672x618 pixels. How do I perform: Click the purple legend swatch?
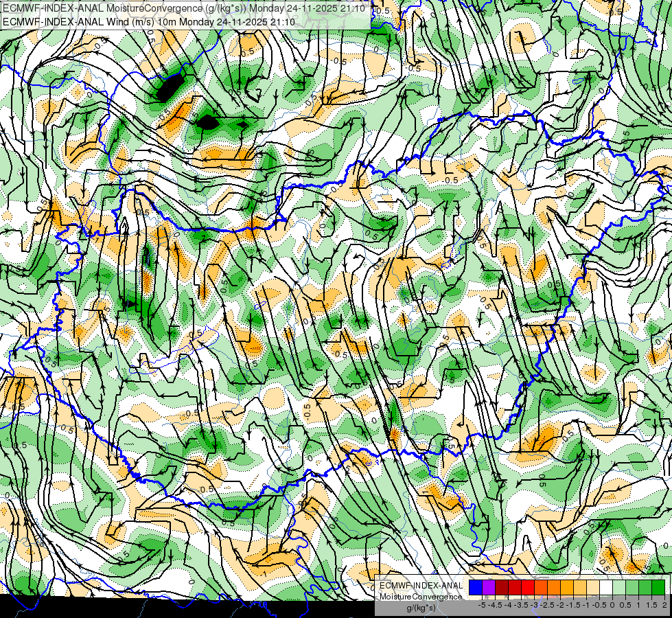(489, 588)
